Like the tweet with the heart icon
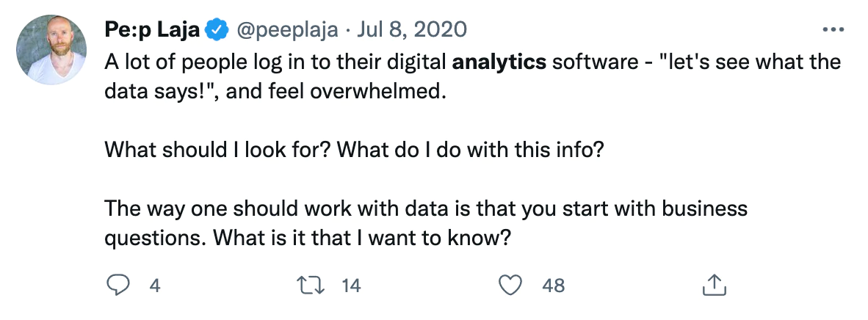Viewport: 868px width, 320px height. [510, 286]
